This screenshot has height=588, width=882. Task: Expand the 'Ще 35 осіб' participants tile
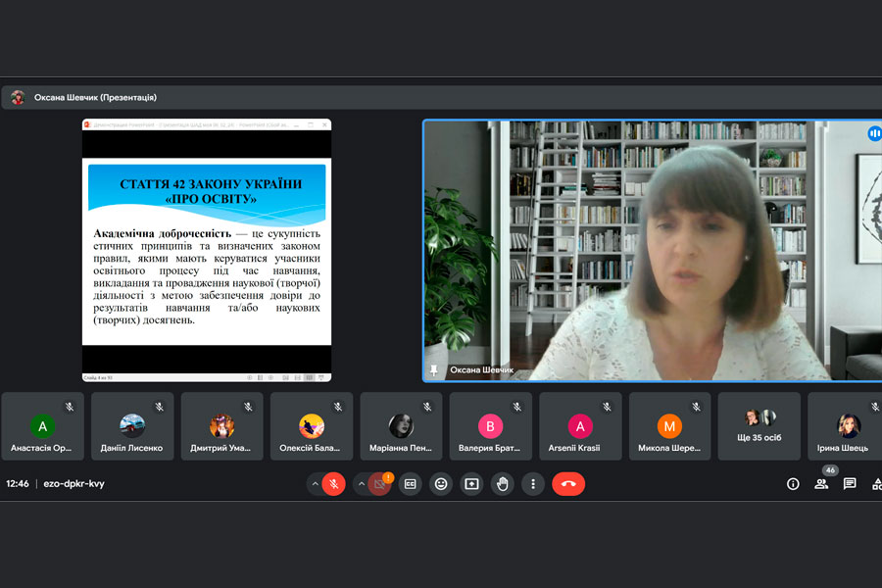(x=759, y=426)
